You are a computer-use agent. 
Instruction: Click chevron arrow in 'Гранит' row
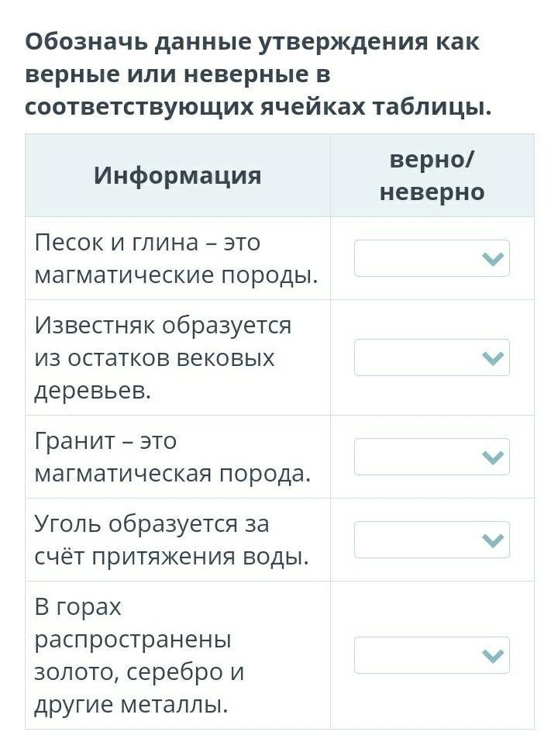click(x=492, y=457)
